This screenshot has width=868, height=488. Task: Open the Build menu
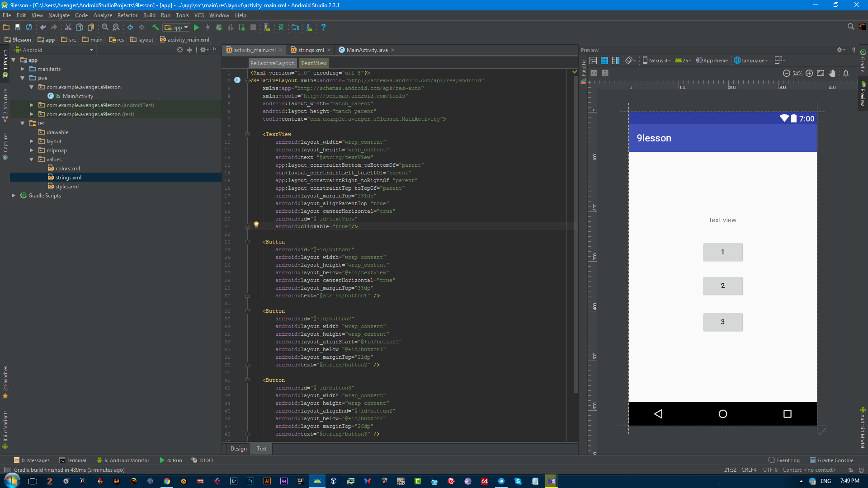pos(149,15)
